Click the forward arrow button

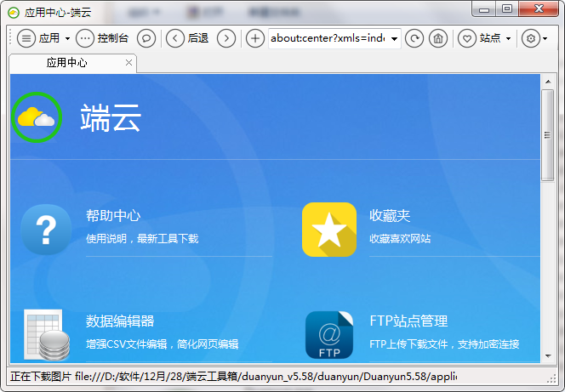click(226, 38)
